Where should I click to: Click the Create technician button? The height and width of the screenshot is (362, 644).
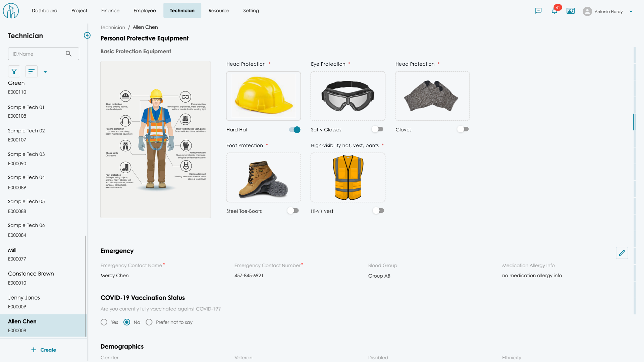click(44, 350)
